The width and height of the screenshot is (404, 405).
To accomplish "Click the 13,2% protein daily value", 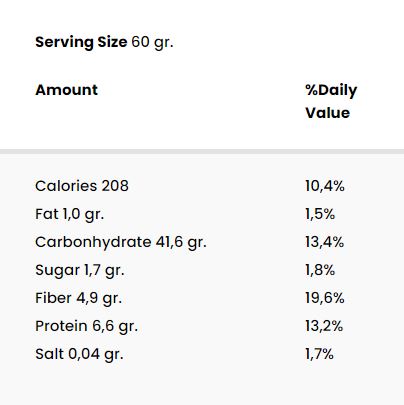I will pos(324,326).
